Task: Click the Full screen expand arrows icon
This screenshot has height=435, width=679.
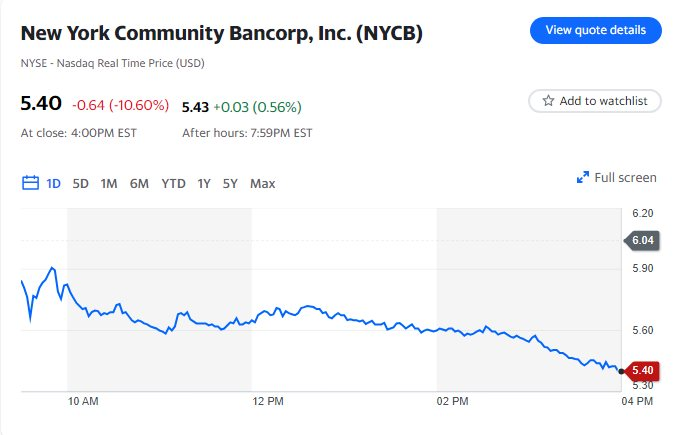Action: click(x=583, y=178)
